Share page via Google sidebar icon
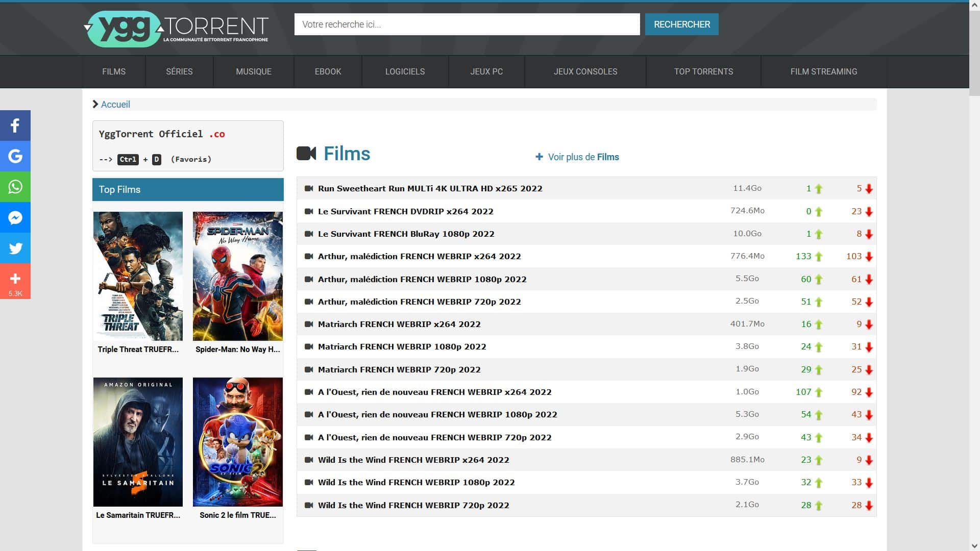 [x=15, y=156]
